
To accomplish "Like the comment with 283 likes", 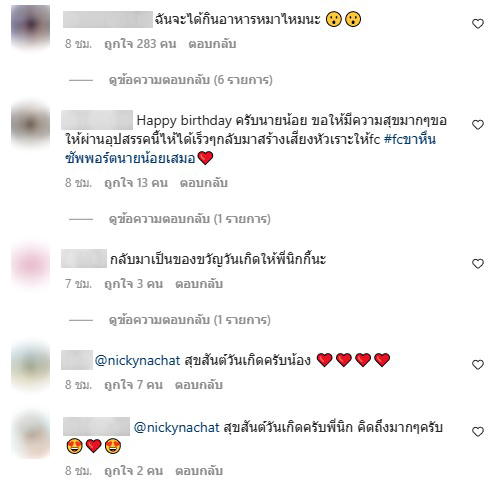I will 478,24.
